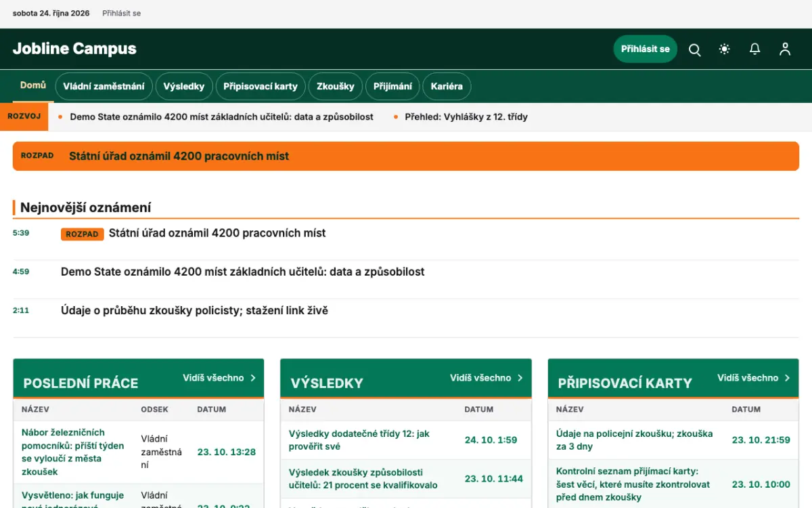Open the 5:39 announcement Státní úřad oznámil 4200

tap(217, 234)
